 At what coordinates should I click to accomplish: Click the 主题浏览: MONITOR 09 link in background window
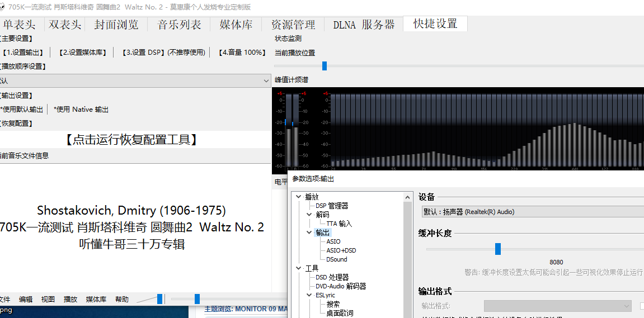pyautogui.click(x=246, y=309)
